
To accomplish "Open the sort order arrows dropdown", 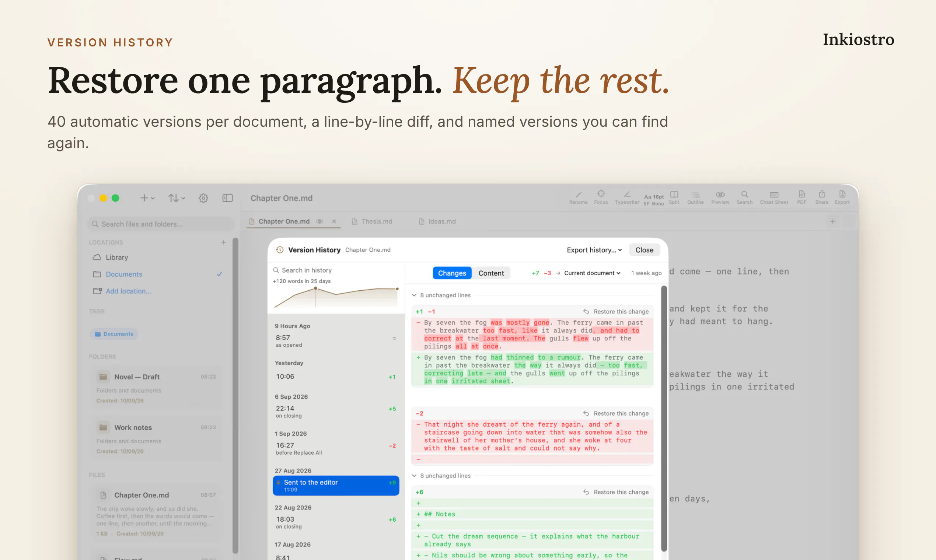I will [x=177, y=198].
